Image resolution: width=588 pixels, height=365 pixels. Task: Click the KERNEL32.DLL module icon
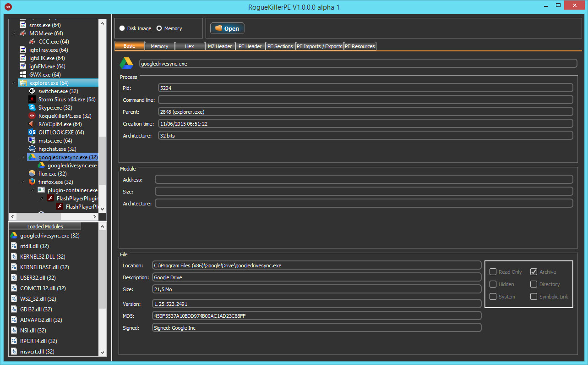coord(14,256)
